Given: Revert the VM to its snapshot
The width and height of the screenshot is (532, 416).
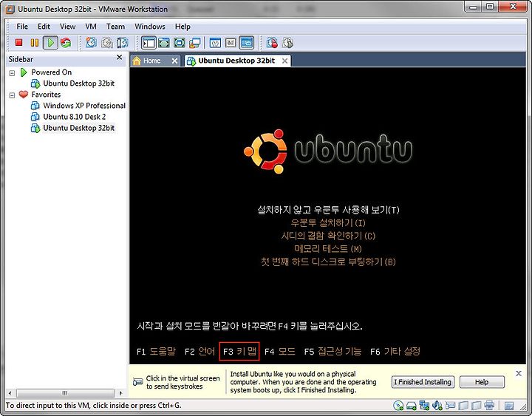Looking at the screenshot, I should click(107, 43).
